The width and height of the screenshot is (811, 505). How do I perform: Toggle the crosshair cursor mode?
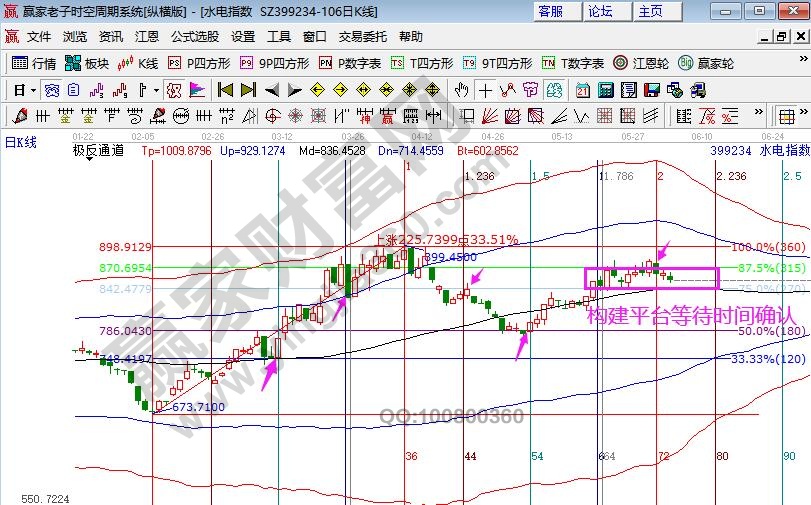485,90
